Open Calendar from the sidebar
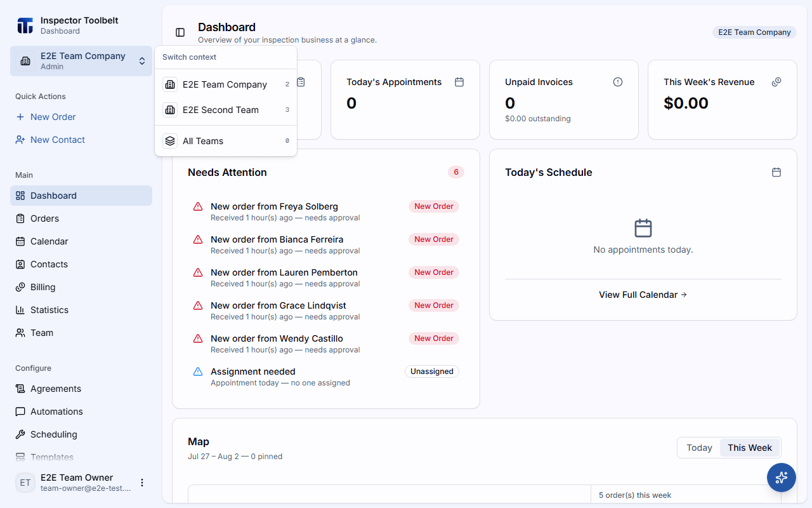The height and width of the screenshot is (508, 812). [x=81, y=241]
